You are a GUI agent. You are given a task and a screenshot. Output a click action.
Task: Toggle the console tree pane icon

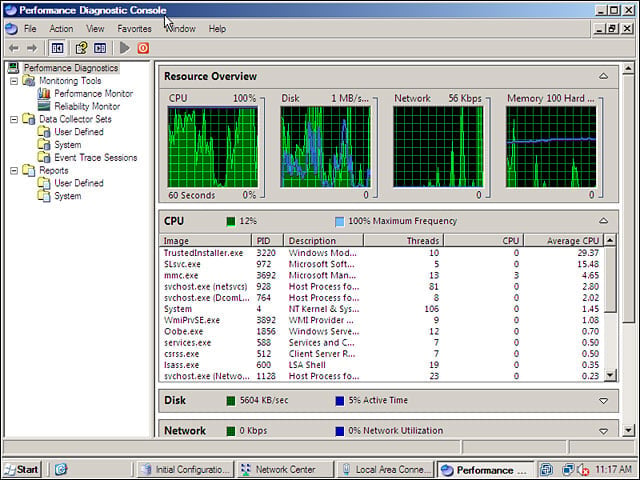[57, 48]
